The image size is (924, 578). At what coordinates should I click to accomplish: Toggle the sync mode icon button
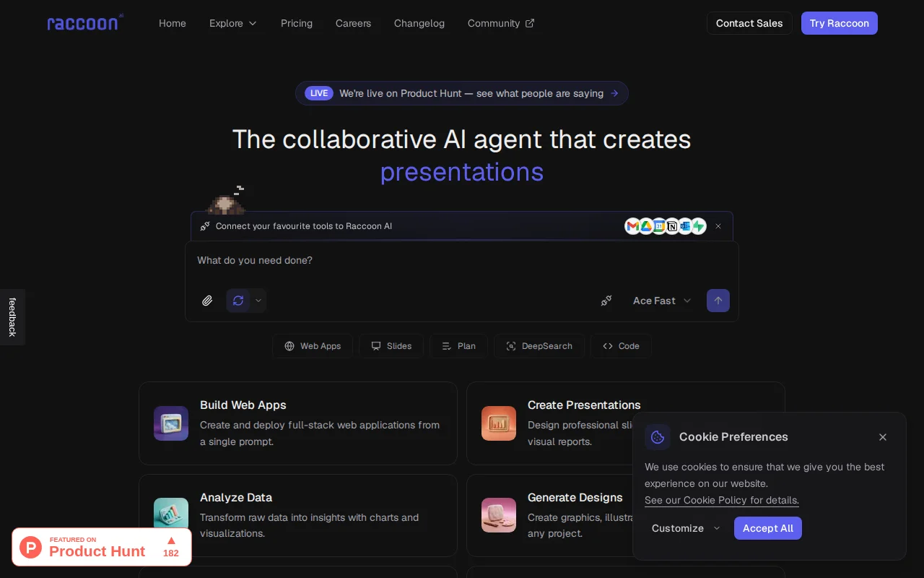(x=238, y=301)
